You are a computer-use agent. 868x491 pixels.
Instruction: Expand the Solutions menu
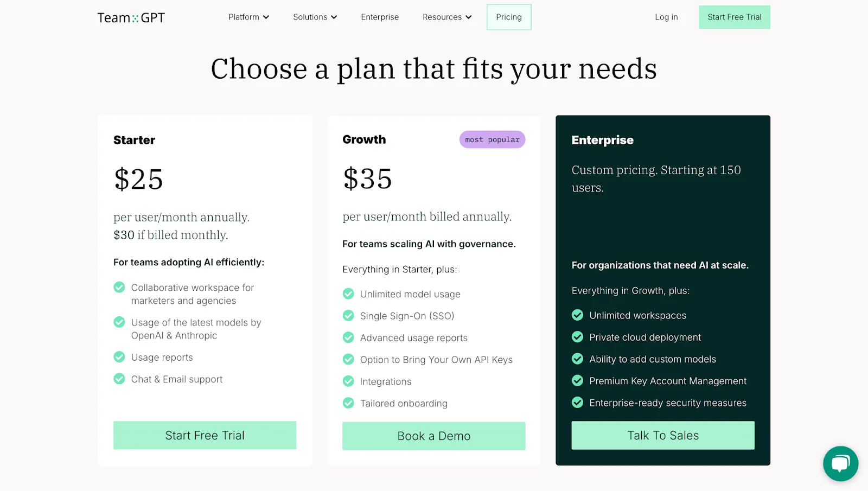pos(314,17)
